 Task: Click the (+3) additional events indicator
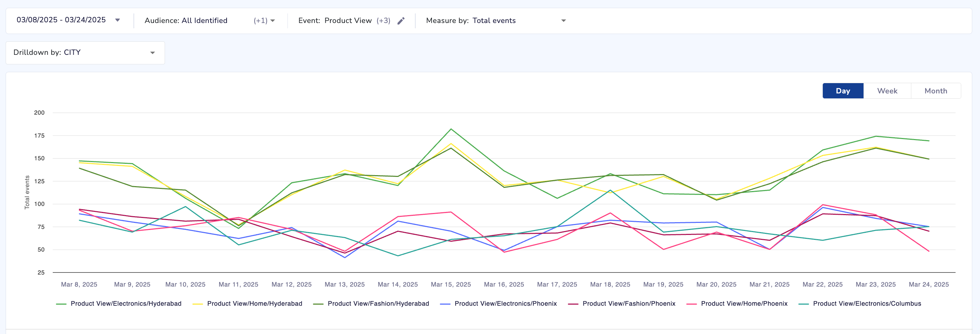point(383,21)
